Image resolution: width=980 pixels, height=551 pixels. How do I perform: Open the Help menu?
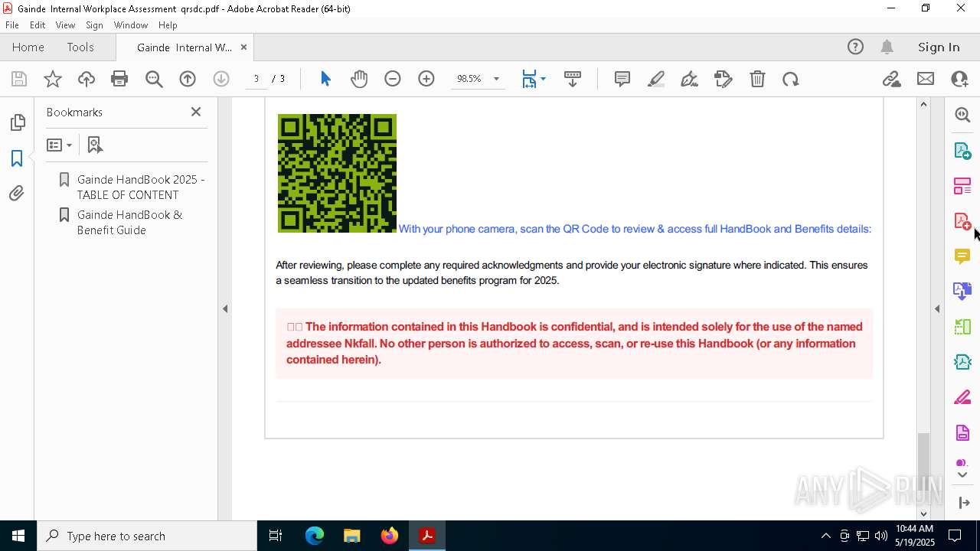click(168, 24)
